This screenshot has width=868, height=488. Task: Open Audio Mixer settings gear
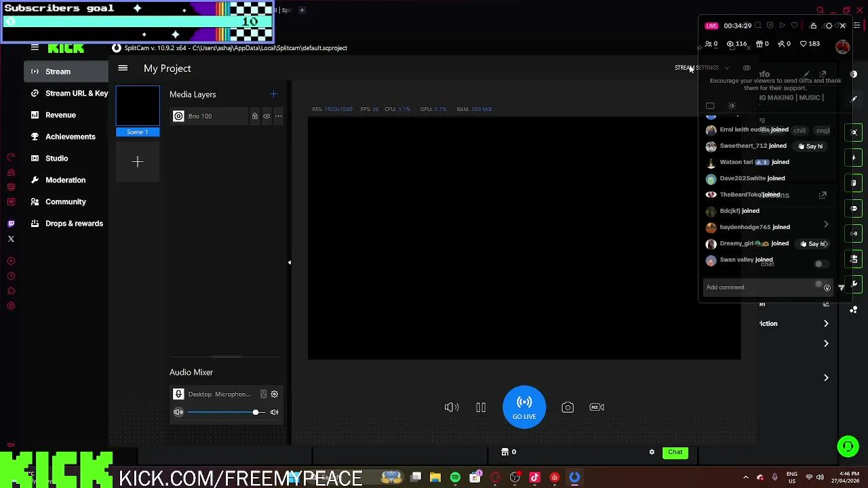(274, 394)
